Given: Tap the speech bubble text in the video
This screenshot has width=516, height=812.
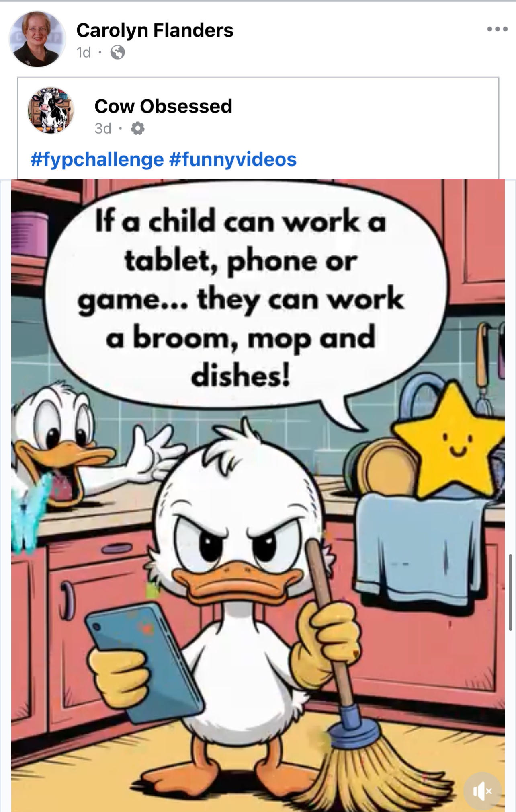Looking at the screenshot, I should (x=241, y=298).
